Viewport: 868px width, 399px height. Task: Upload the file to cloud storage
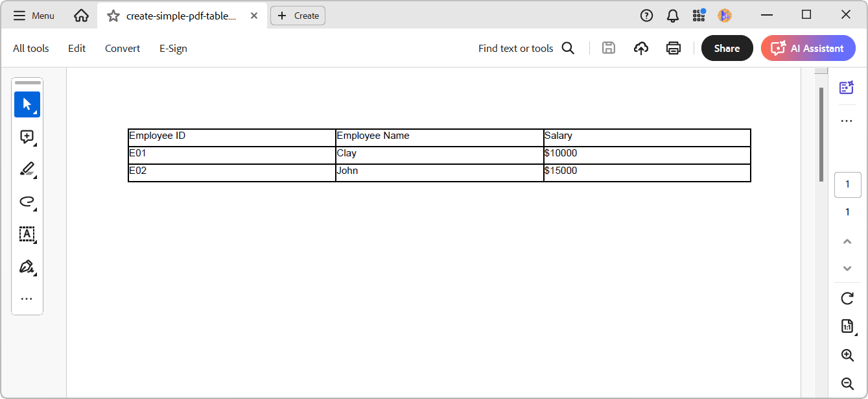click(x=640, y=47)
